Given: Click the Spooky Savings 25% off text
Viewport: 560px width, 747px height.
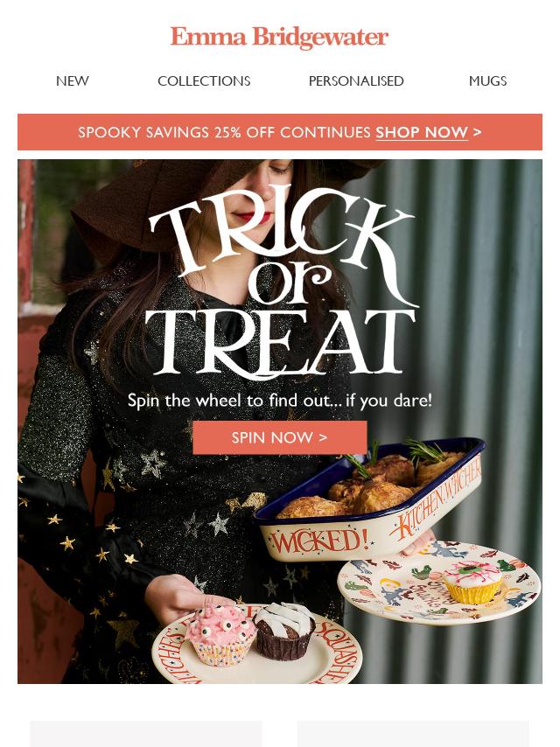Looking at the screenshot, I should click(224, 132).
